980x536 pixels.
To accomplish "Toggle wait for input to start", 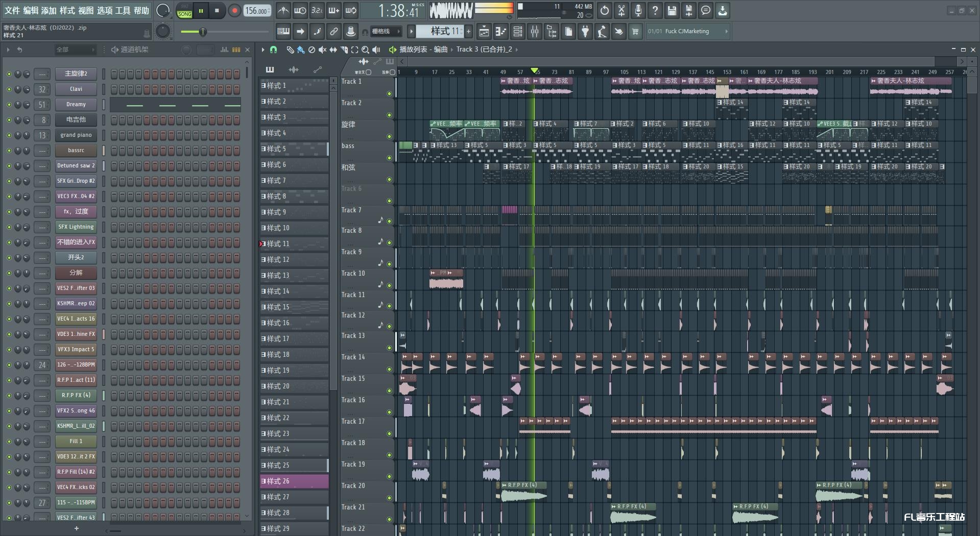I will [300, 10].
